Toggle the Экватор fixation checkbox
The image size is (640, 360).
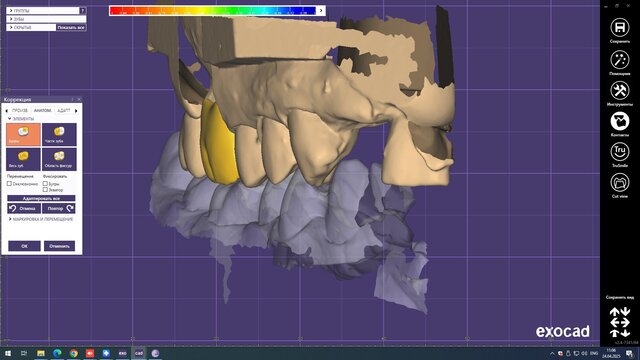pos(45,190)
